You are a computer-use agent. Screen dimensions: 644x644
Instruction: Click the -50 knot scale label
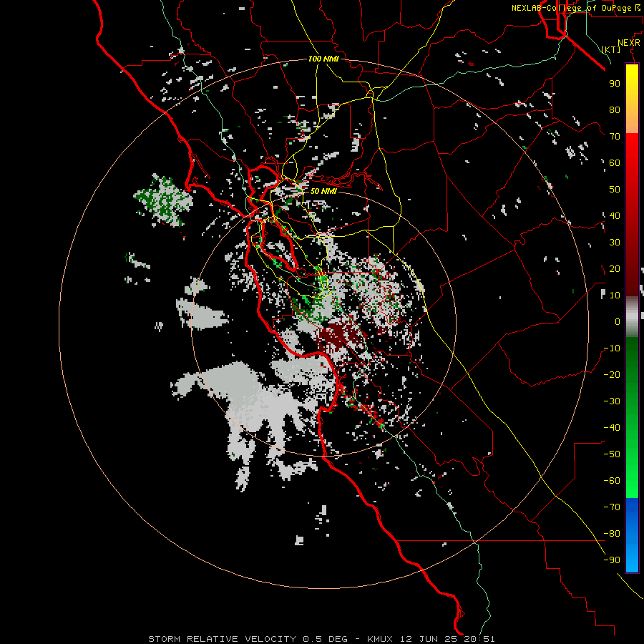(x=612, y=454)
